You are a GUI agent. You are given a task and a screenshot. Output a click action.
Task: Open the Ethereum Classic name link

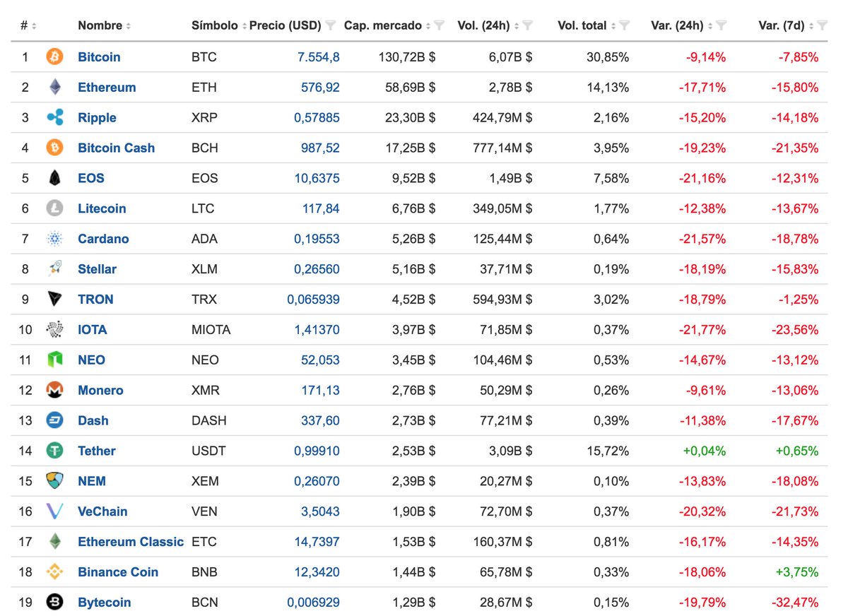click(x=131, y=543)
